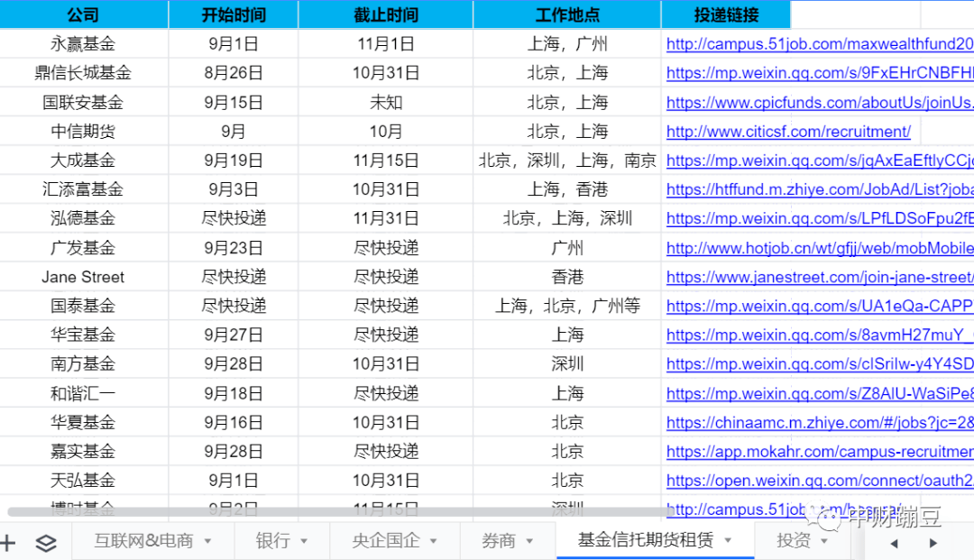The width and height of the screenshot is (974, 560).
Task: Select 上海，北京，广州等 location cell
Action: [x=567, y=306]
